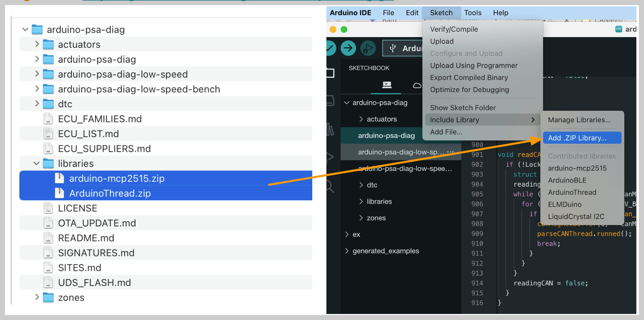644x320 pixels.
Task: Open the board selector with USB icon
Action: point(402,48)
